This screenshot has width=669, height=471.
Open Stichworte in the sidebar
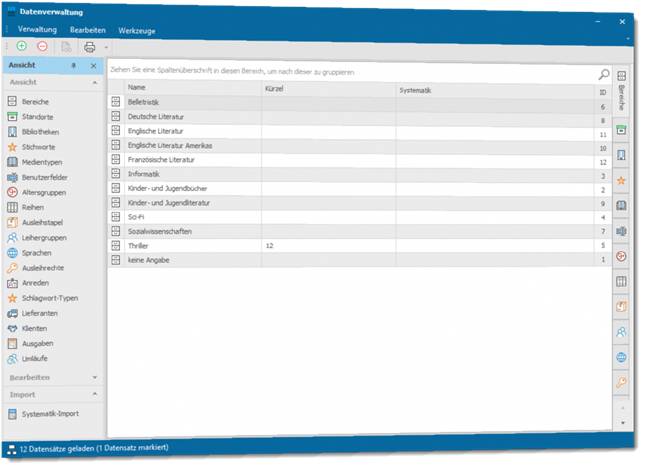pos(31,147)
